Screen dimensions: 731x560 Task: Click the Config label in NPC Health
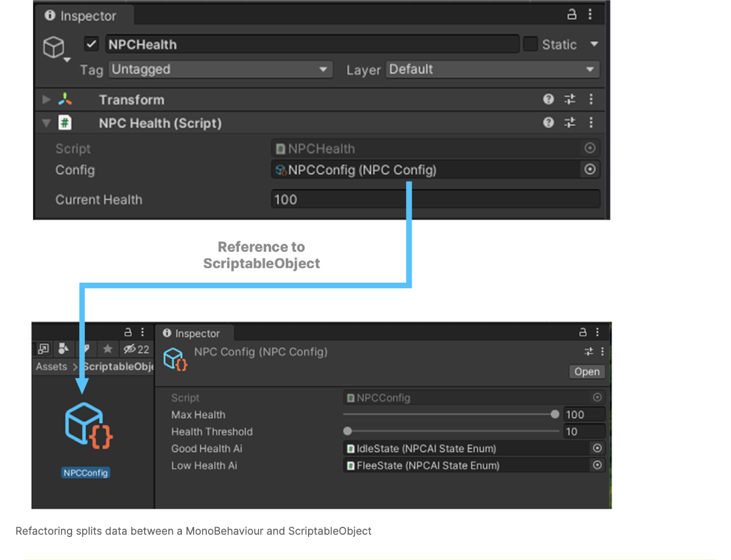[75, 170]
